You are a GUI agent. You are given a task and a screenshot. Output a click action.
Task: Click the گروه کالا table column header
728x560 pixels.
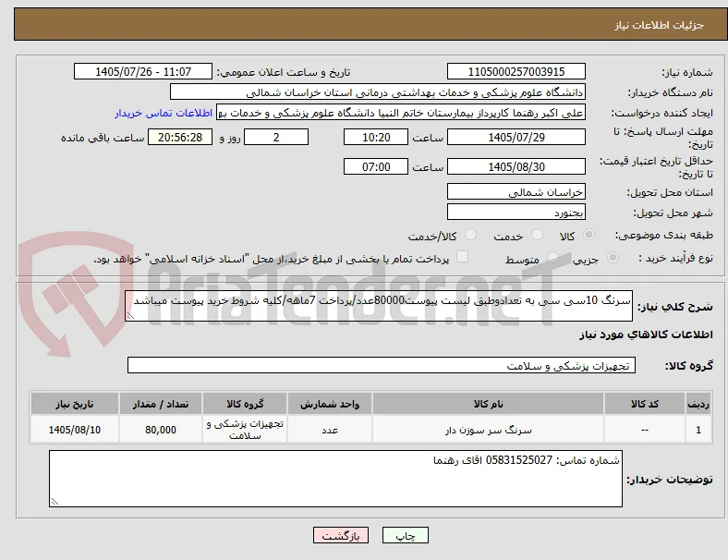(x=245, y=404)
